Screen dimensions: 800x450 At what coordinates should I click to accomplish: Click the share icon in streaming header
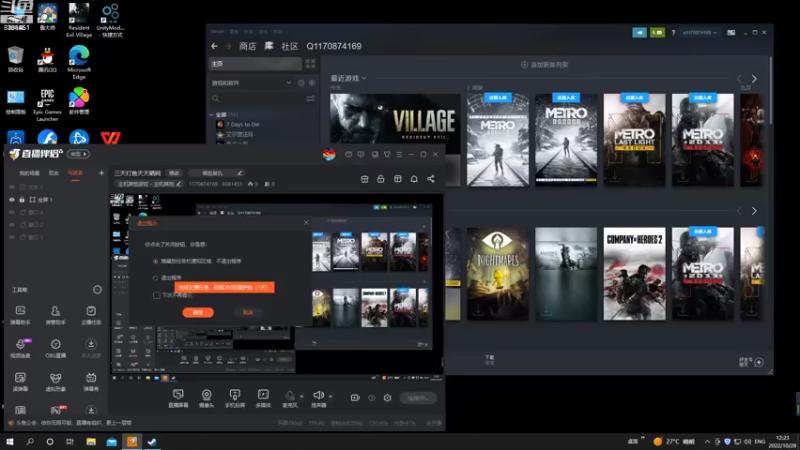pos(431,179)
